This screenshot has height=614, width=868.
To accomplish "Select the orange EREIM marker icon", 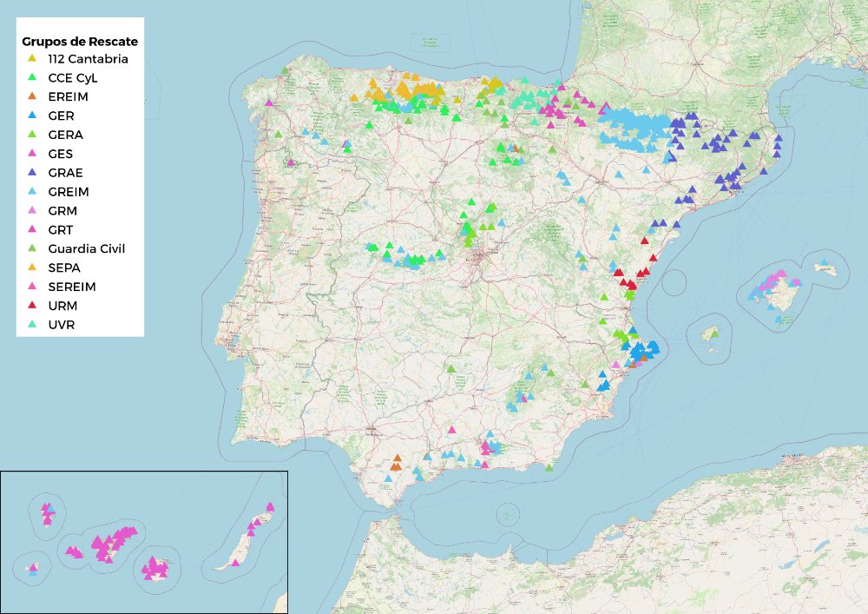I will pyautogui.click(x=30, y=97).
